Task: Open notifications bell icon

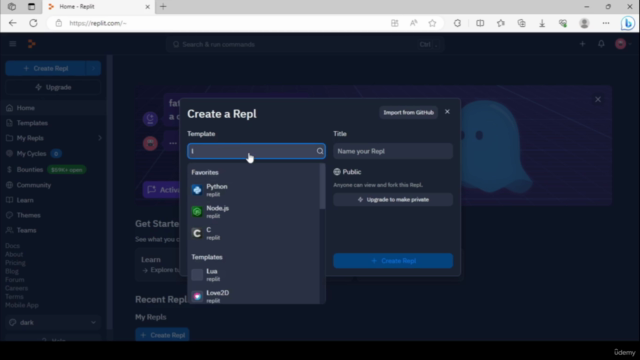Action: coord(601,44)
